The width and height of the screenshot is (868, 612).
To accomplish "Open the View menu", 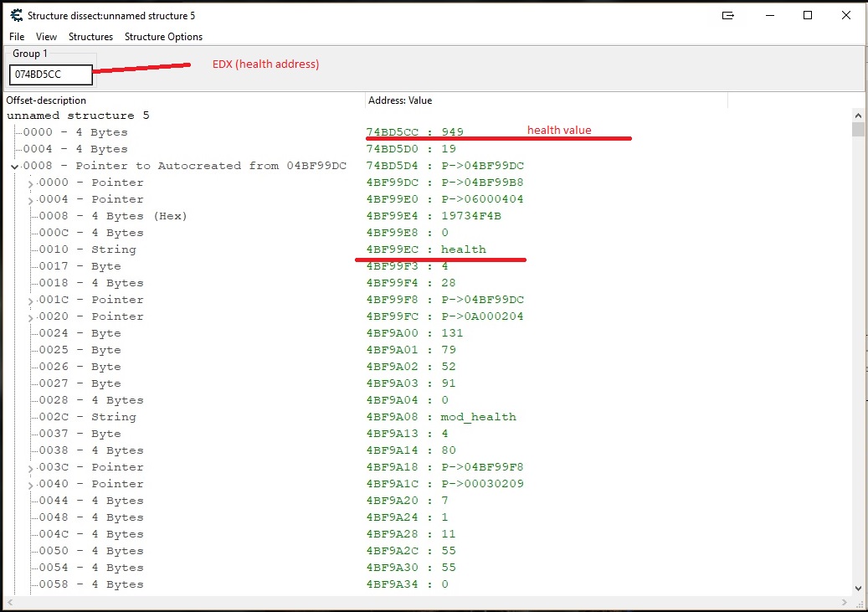I will [x=47, y=37].
